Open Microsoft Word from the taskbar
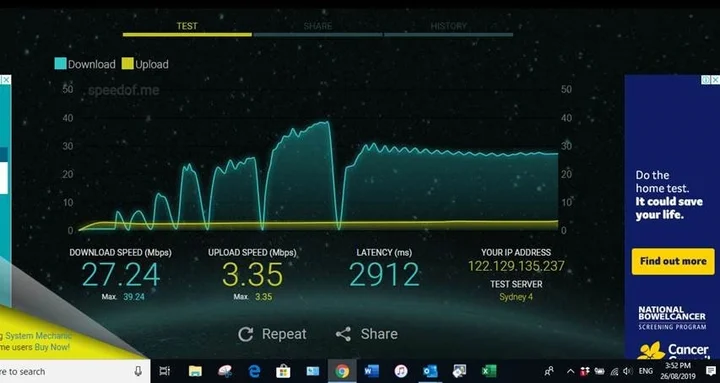720x383 pixels. 371,371
